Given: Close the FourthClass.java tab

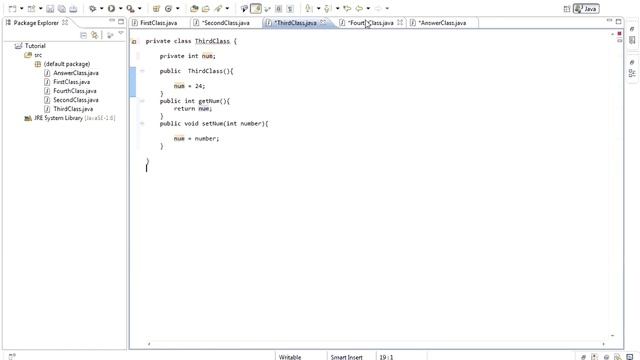Looking at the screenshot, I should point(400,22).
